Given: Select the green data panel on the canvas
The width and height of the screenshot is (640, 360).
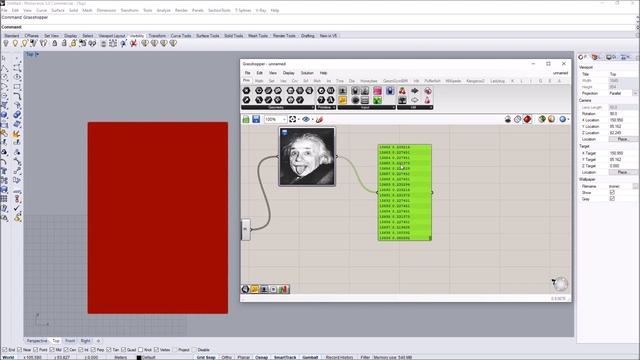Looking at the screenshot, I should click(x=404, y=192).
